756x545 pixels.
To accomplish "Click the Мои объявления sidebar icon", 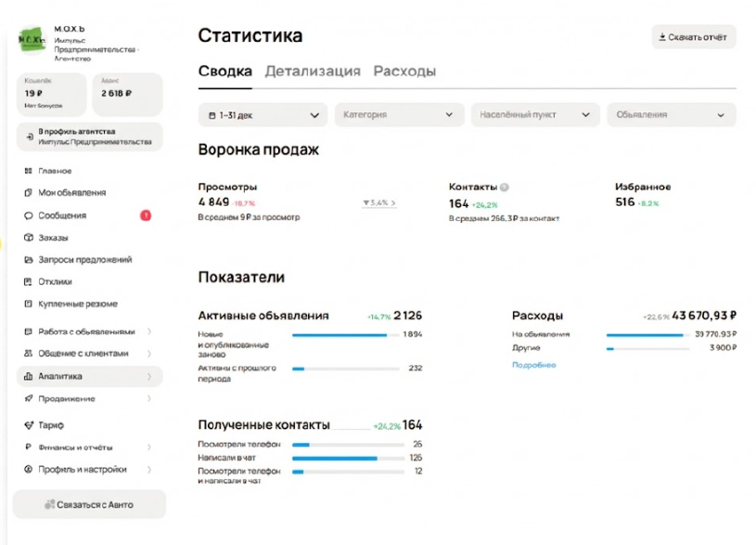I will 29,193.
